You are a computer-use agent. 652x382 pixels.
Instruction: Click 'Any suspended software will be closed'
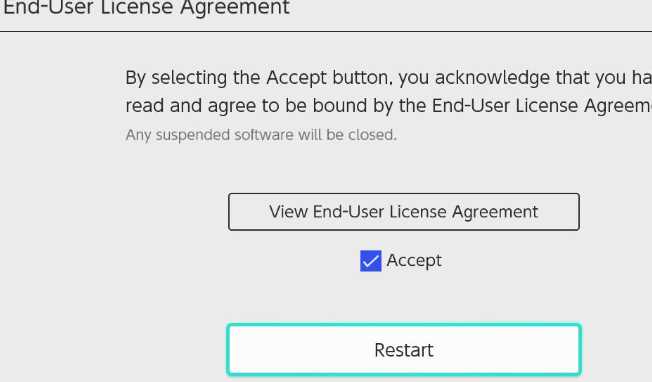click(261, 135)
